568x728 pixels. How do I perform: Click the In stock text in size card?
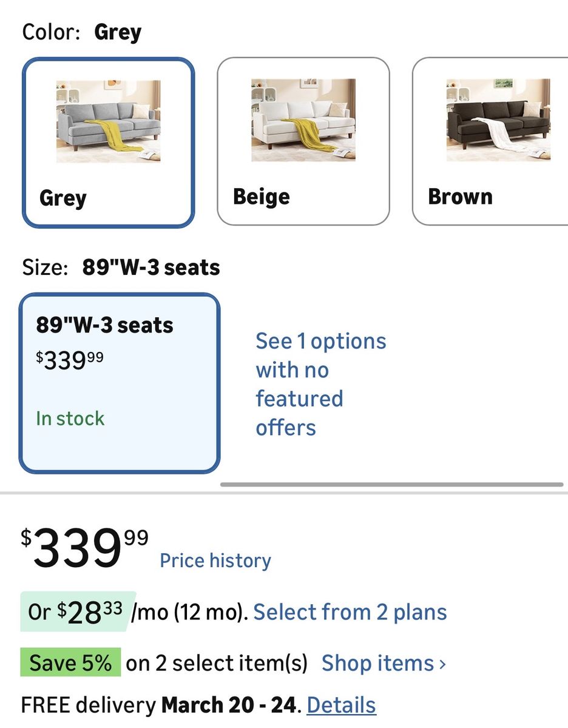point(70,419)
